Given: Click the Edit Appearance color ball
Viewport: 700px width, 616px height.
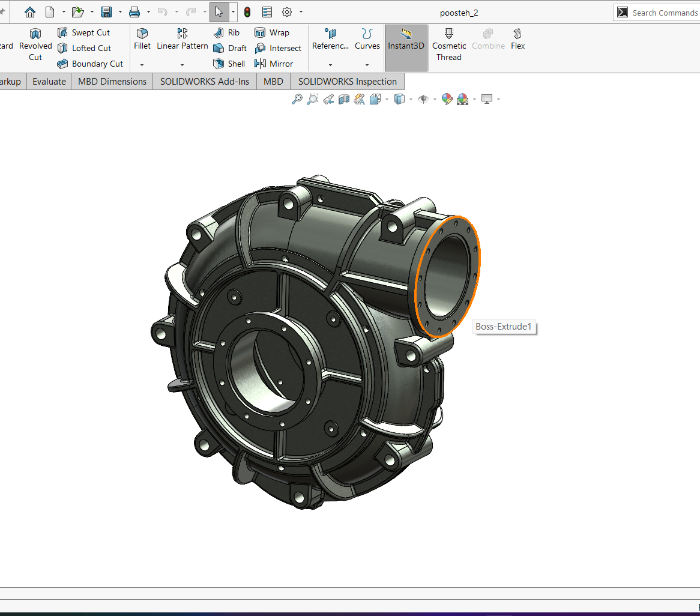Looking at the screenshot, I should (447, 100).
